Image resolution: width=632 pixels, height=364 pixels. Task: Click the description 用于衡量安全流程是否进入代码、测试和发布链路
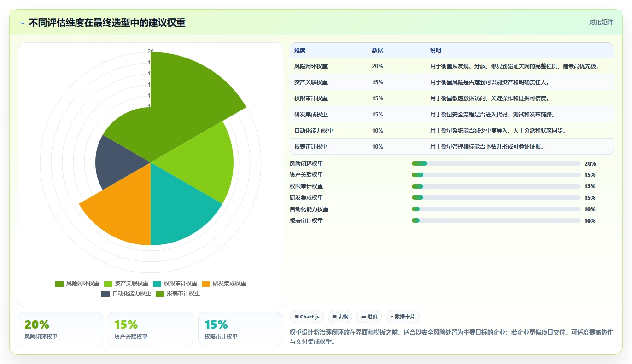tap(492, 115)
